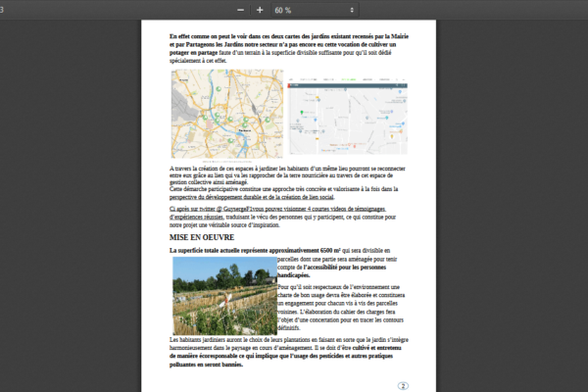Click the page number field in toolbar
Viewport: 588px width, 392px height.
point(6,9)
